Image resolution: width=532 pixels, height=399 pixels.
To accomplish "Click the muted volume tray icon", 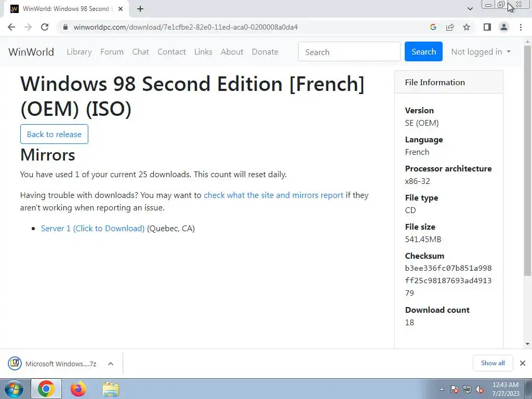I will click(x=480, y=390).
